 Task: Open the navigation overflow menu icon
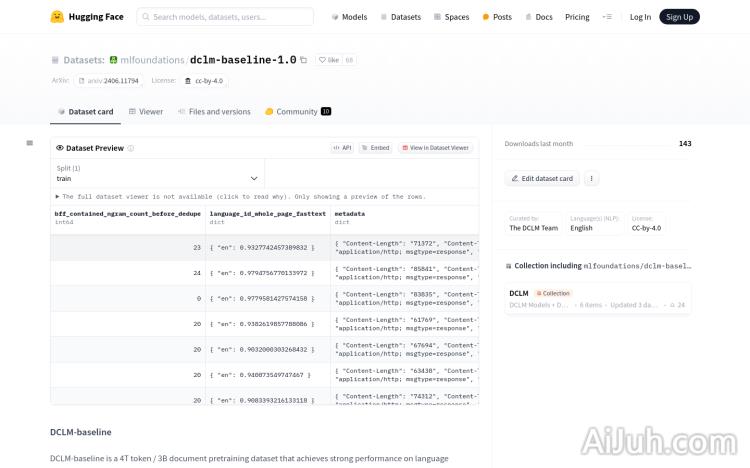(x=607, y=17)
